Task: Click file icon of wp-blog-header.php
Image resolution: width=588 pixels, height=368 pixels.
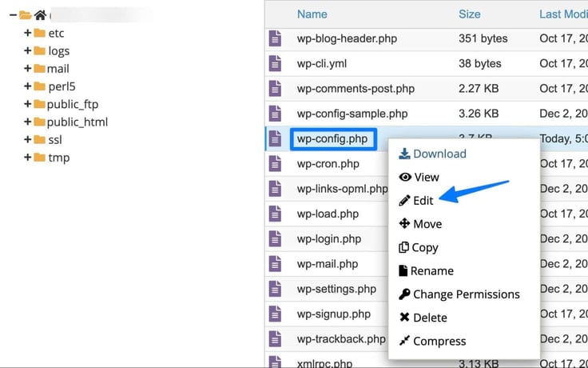Action: point(275,38)
